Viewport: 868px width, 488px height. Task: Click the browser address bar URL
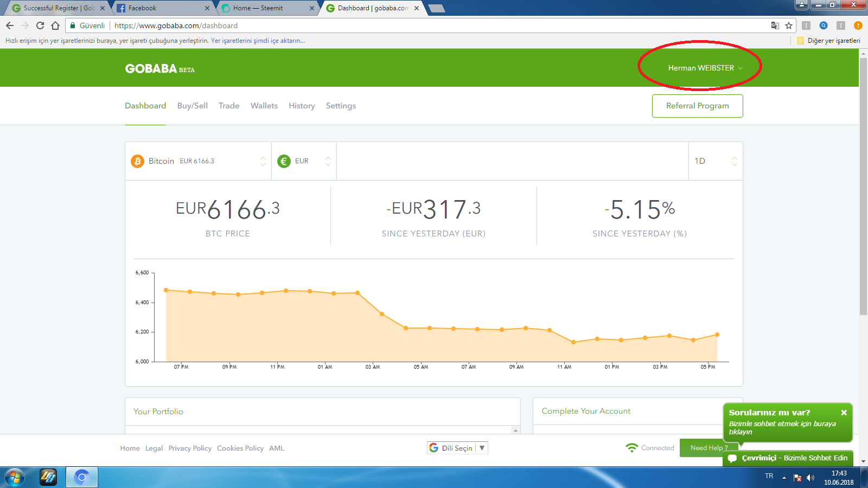[x=176, y=25]
